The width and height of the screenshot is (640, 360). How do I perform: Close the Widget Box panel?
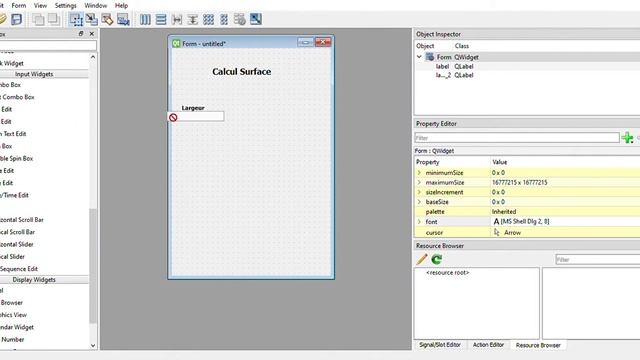[91, 34]
